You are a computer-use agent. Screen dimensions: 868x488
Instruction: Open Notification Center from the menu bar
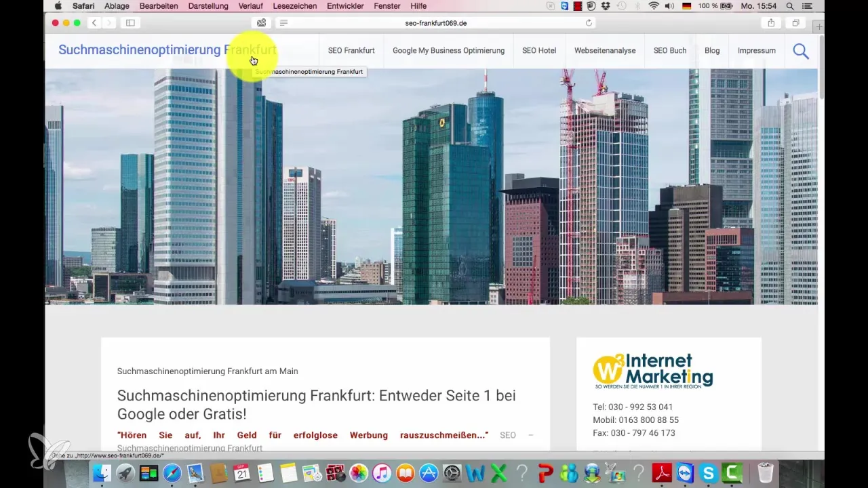807,6
